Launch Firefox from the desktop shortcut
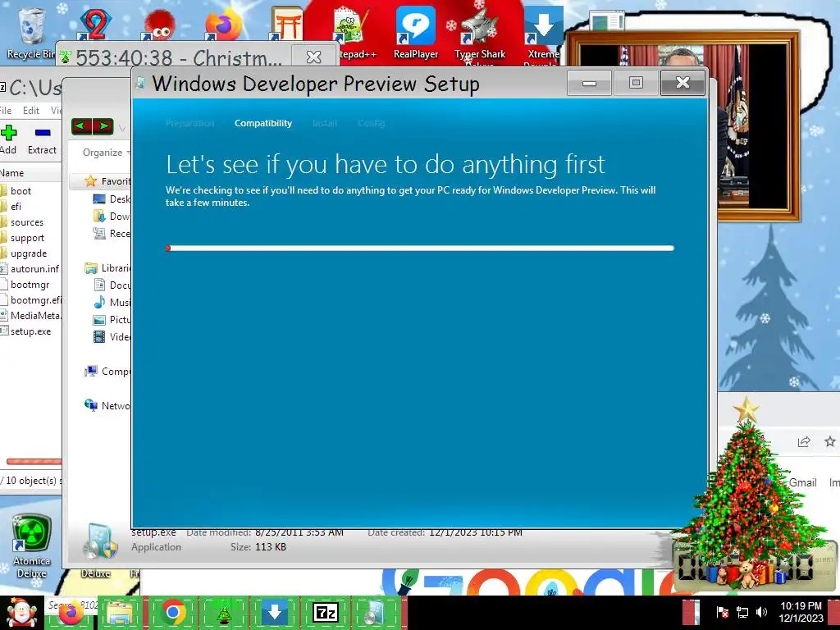840x630 pixels. coord(223,24)
